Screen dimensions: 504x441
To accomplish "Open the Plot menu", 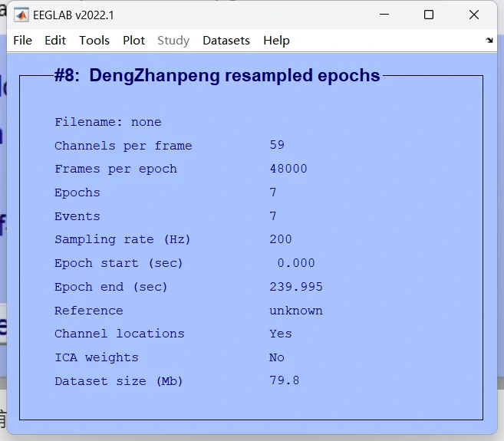I will click(x=133, y=41).
